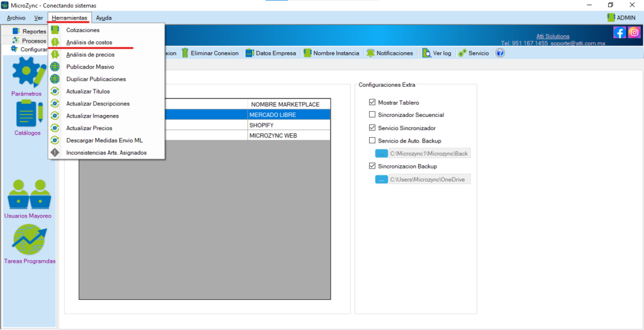Click the Instagram icon
Viewport: 644px width, 330px height.
pyautogui.click(x=634, y=32)
